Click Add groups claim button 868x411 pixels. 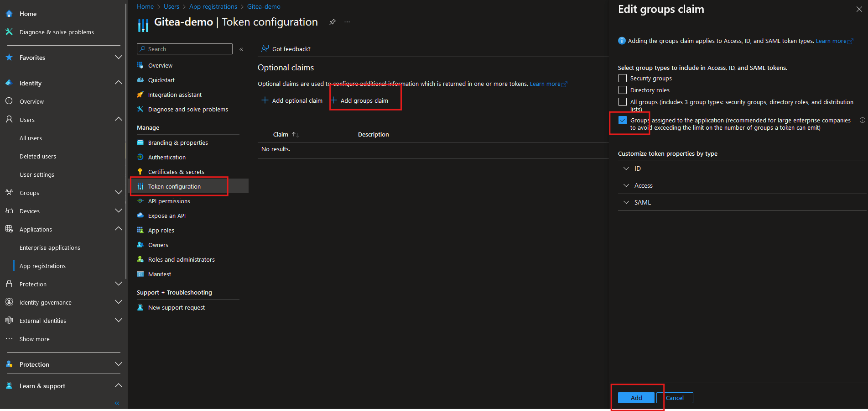pyautogui.click(x=360, y=100)
